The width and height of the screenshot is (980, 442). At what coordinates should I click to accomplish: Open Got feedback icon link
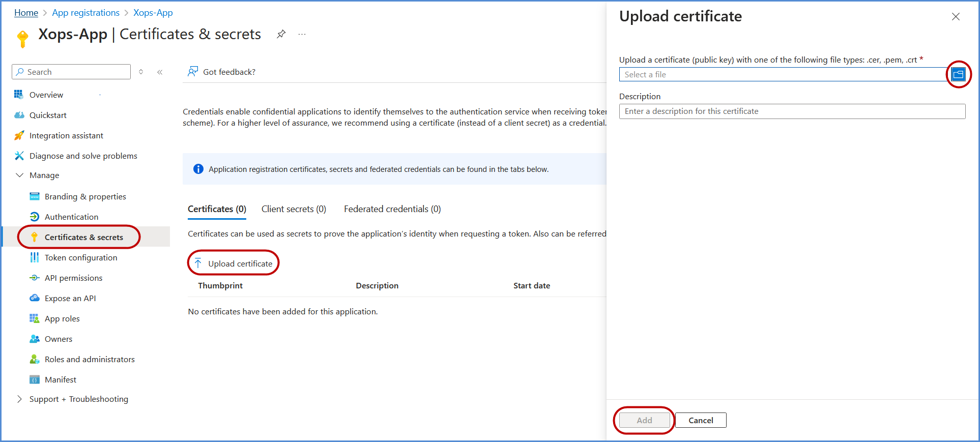[193, 72]
